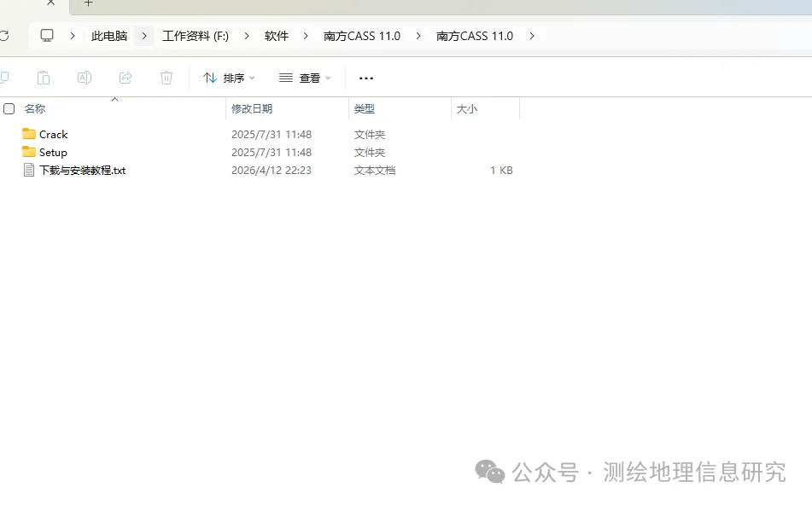Click the 文本文档 type cell
The image size is (812, 505).
pos(375,171)
